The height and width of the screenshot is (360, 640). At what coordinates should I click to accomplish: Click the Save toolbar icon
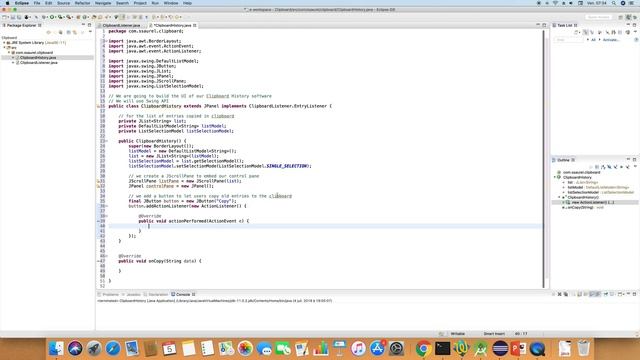coord(13,17)
